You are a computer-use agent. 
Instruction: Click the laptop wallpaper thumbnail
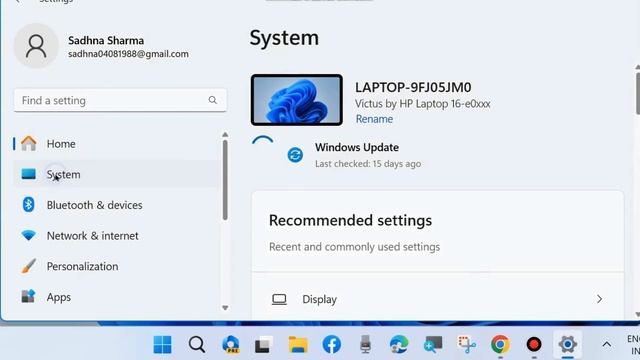pyautogui.click(x=297, y=100)
